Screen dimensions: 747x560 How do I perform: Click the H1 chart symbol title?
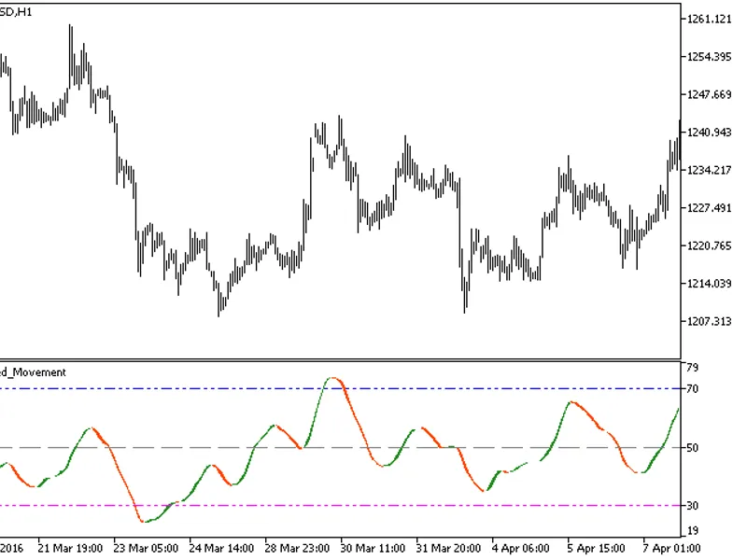point(16,12)
